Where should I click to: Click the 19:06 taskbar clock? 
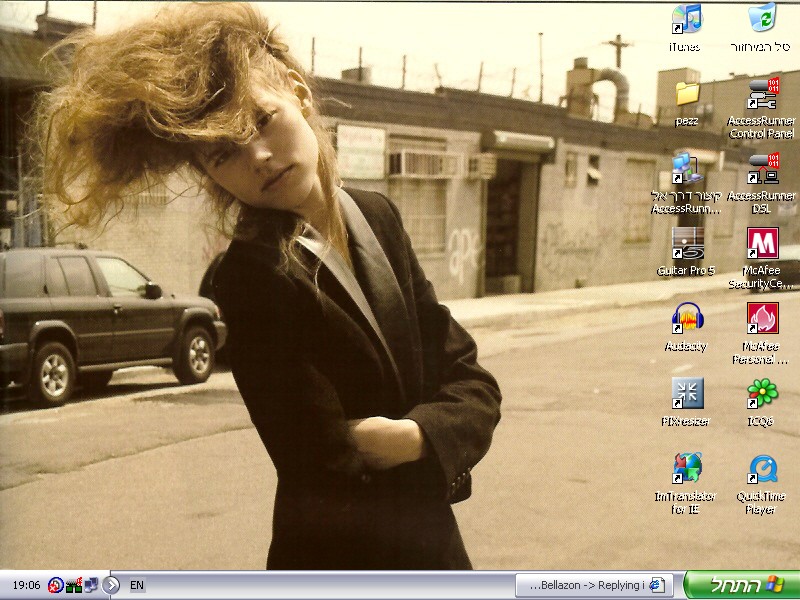(25, 585)
